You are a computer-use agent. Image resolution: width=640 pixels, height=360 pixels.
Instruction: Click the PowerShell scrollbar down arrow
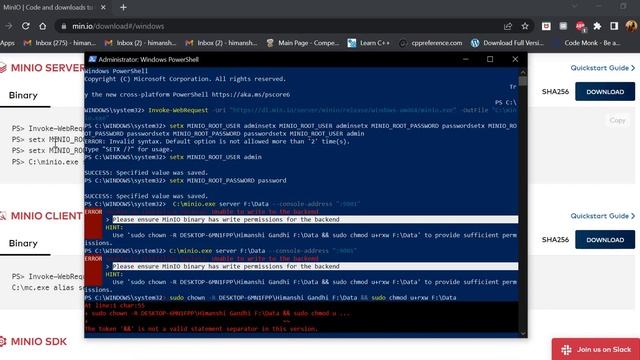(x=523, y=333)
